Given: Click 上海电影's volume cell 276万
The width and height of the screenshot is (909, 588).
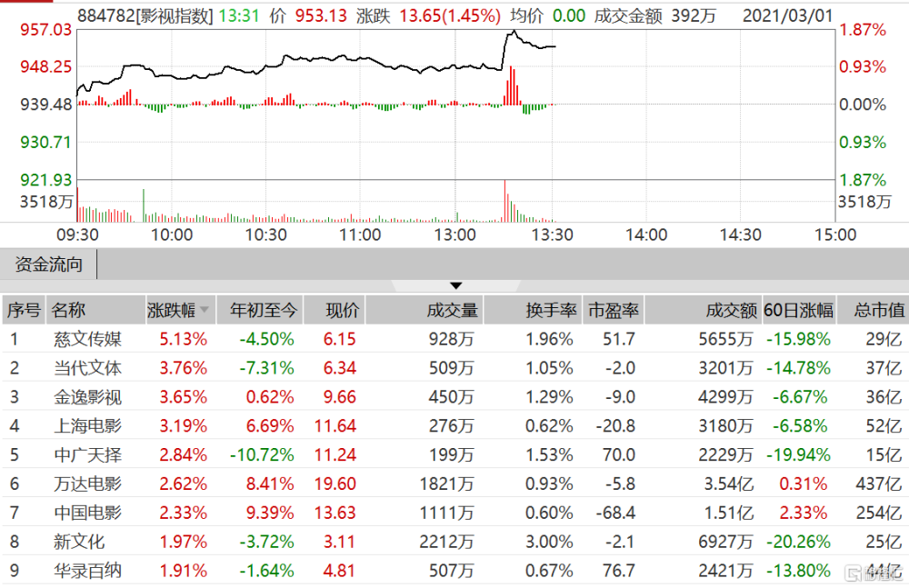Looking at the screenshot, I should [x=451, y=426].
